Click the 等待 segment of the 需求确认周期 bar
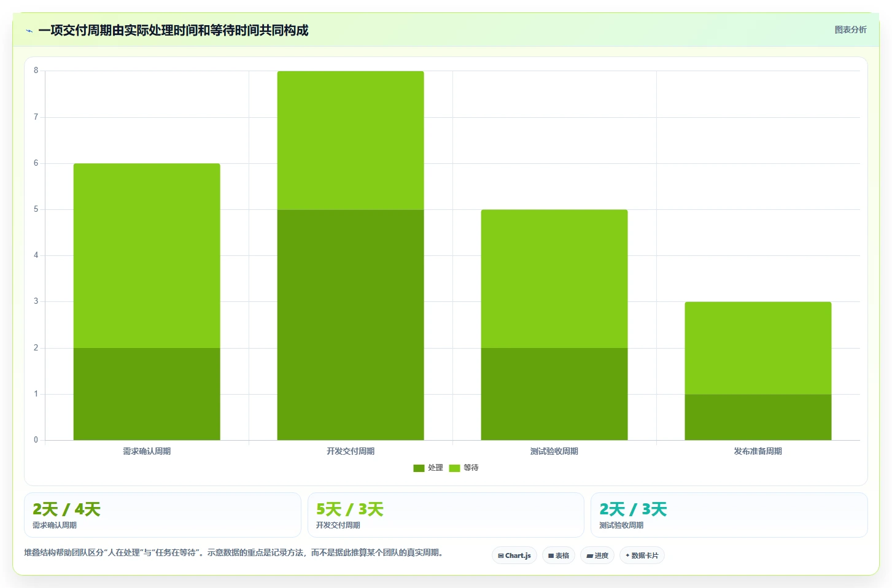This screenshot has height=588, width=892. pyautogui.click(x=147, y=256)
